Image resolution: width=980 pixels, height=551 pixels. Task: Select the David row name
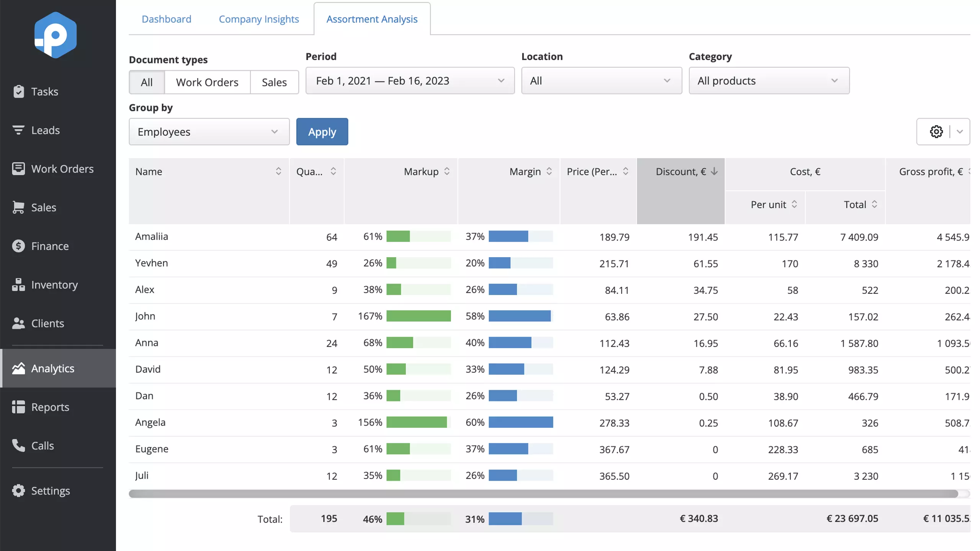pos(148,369)
